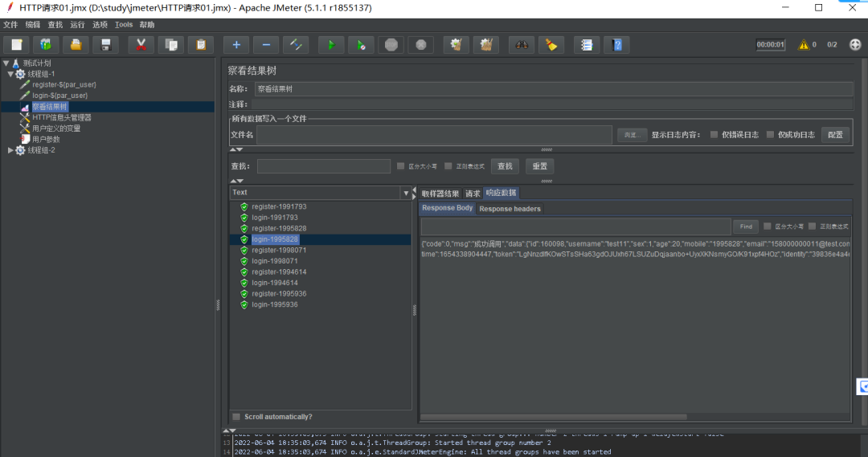Click the Stop test toolbar icon
This screenshot has width=868, height=457.
click(391, 45)
